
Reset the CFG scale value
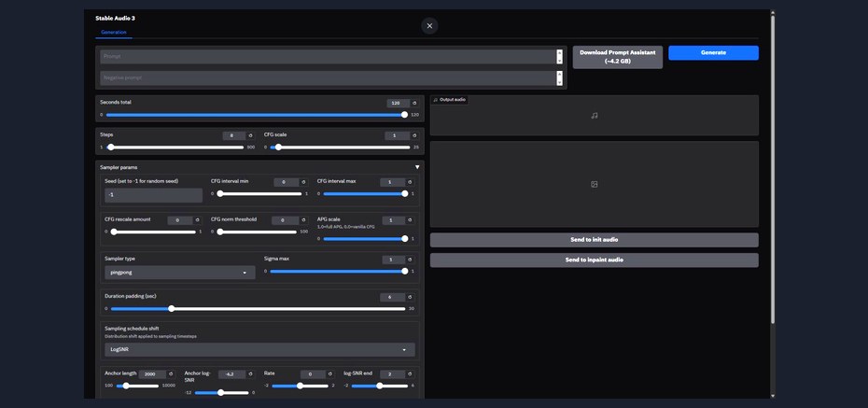(414, 135)
